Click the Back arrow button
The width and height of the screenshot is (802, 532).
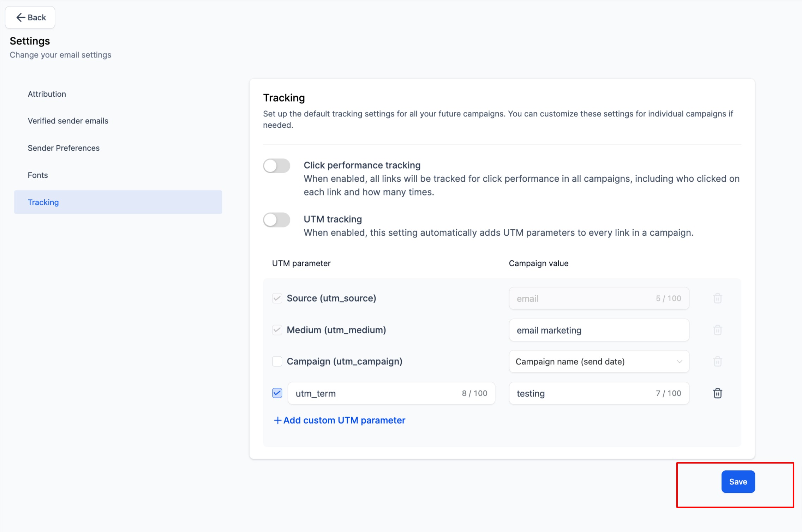point(30,17)
